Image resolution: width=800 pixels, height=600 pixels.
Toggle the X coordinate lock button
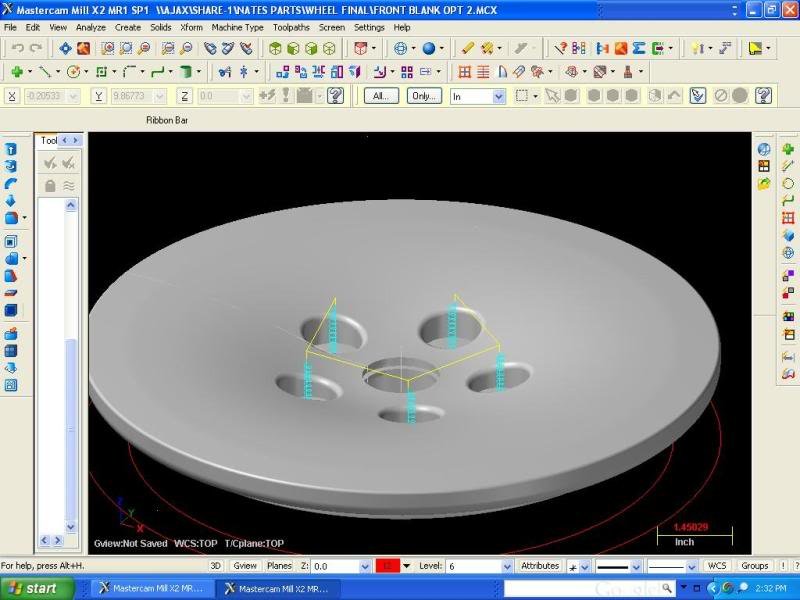12,96
